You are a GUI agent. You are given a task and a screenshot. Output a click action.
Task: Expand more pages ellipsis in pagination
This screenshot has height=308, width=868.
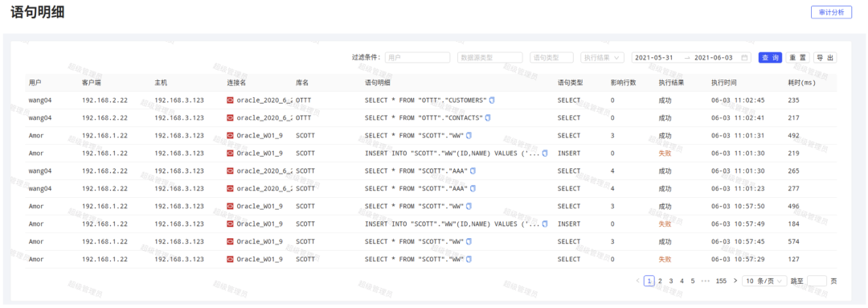[x=706, y=281]
